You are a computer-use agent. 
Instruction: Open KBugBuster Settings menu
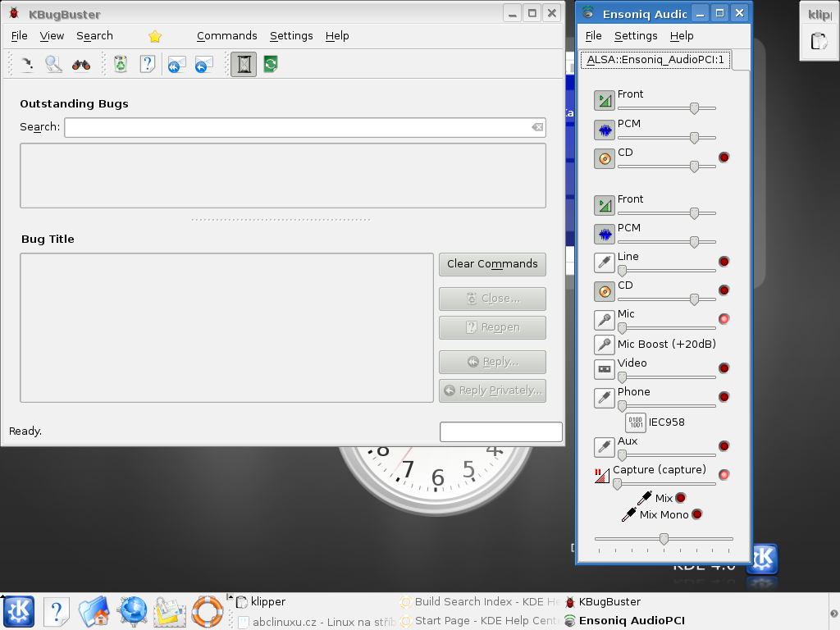(x=291, y=36)
